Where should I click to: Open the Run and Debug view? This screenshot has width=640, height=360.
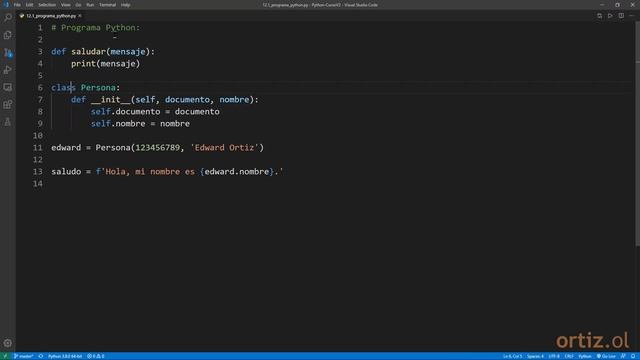(7, 70)
